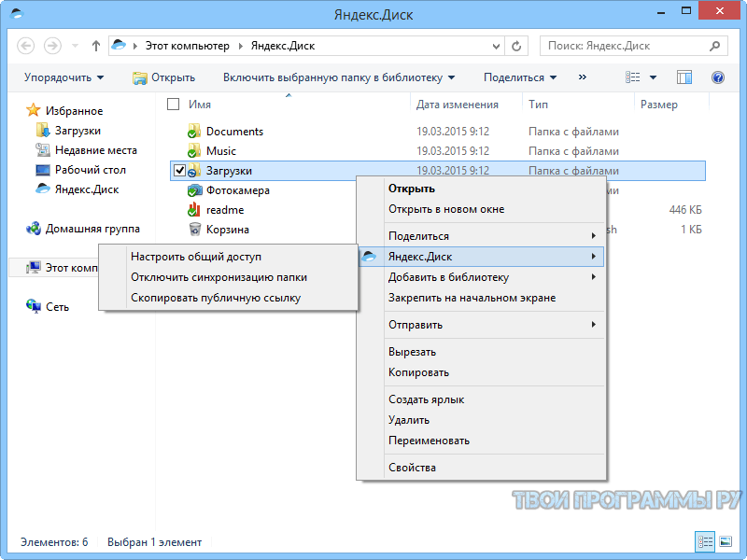
Task: Choose Переименовать from context menu
Action: 481,441
